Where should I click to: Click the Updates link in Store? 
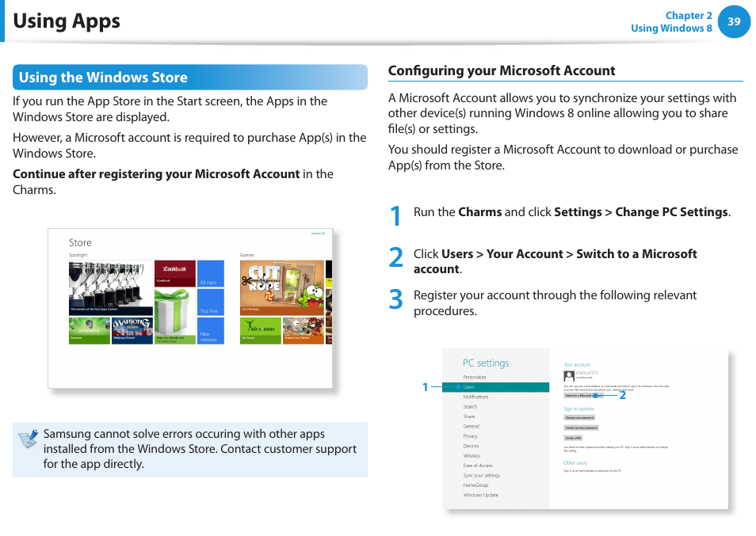[318, 234]
